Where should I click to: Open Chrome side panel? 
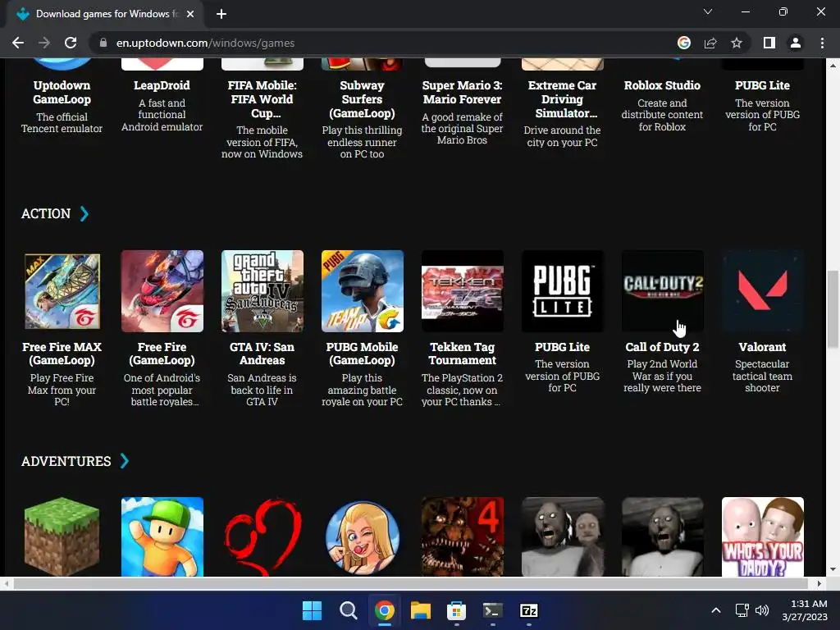(769, 43)
